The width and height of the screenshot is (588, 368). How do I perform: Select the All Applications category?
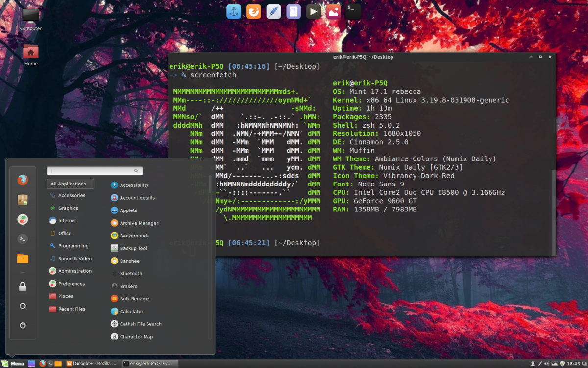[x=71, y=184]
